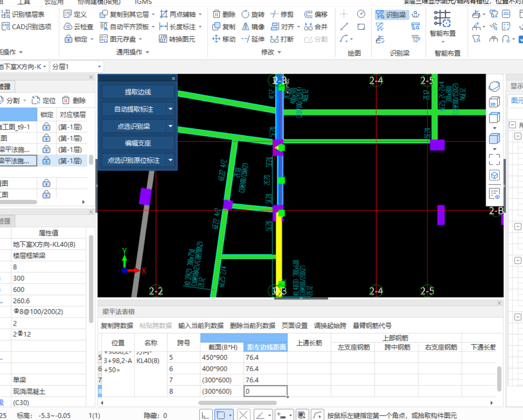
Task: Open the 页面设置 page settings menu item
Action: tap(295, 326)
